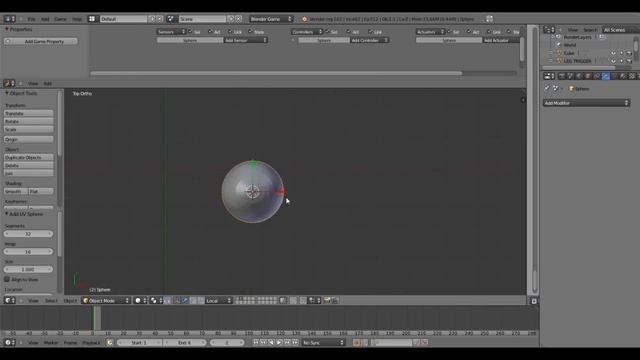Open the properties editor type icon
640x360 pixels.
pos(549,76)
